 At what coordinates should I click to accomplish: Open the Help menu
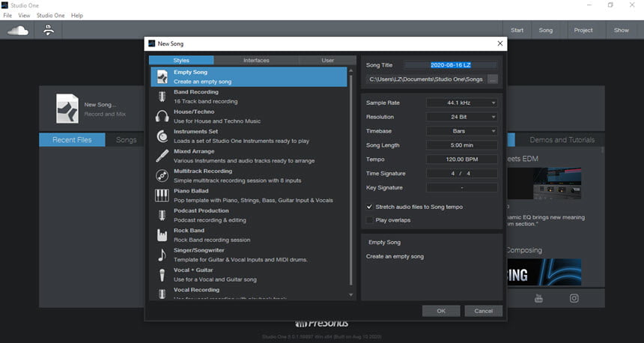pyautogui.click(x=77, y=15)
